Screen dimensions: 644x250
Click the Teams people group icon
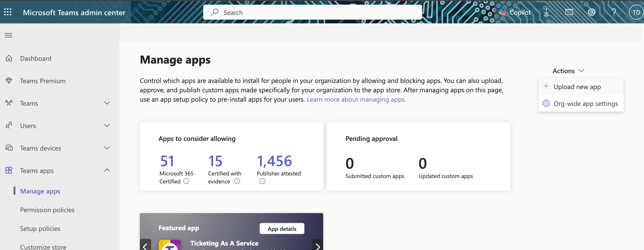9,103
